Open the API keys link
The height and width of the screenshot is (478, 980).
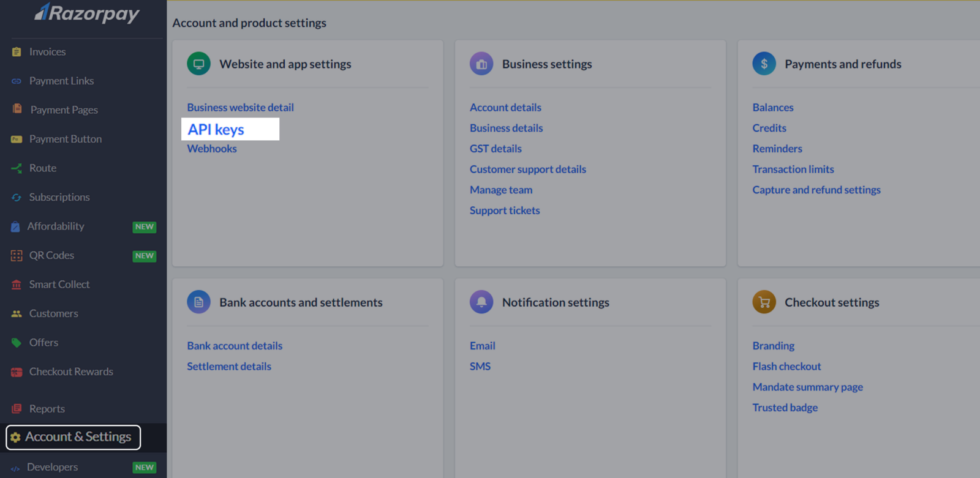(x=216, y=129)
